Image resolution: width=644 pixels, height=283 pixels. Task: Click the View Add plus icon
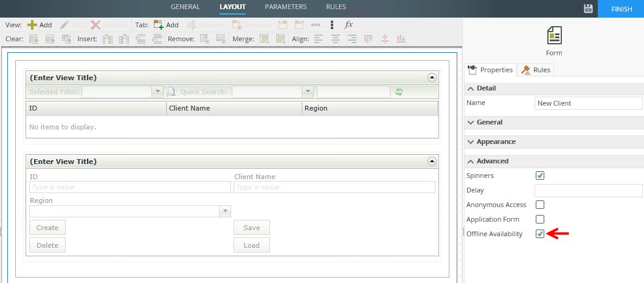coord(33,25)
